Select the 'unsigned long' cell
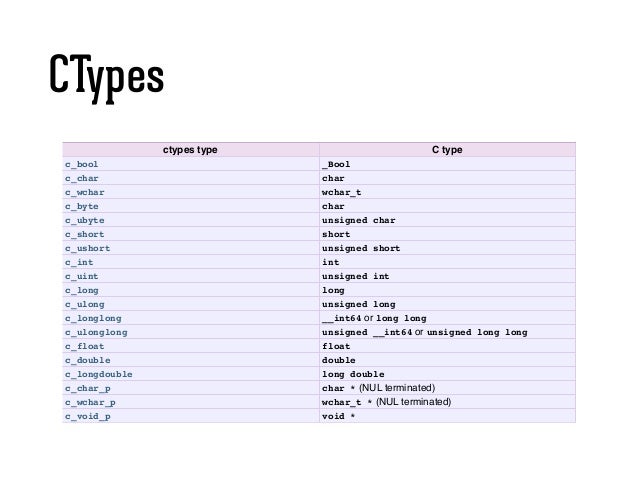The width and height of the screenshot is (638, 479). (447, 304)
